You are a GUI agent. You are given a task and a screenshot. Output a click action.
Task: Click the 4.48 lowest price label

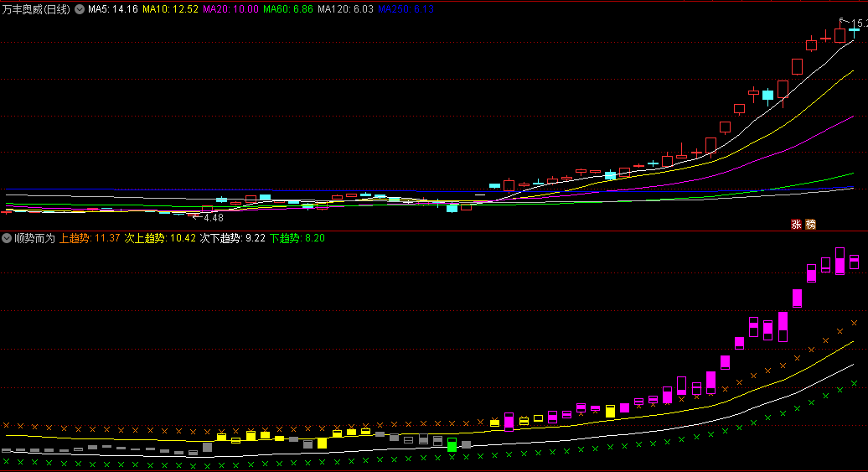pyautogui.click(x=213, y=218)
